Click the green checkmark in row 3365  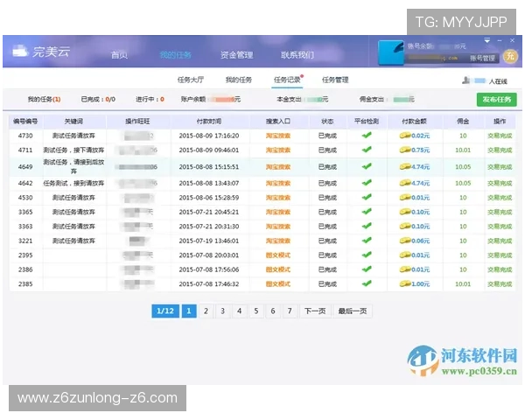(x=367, y=212)
